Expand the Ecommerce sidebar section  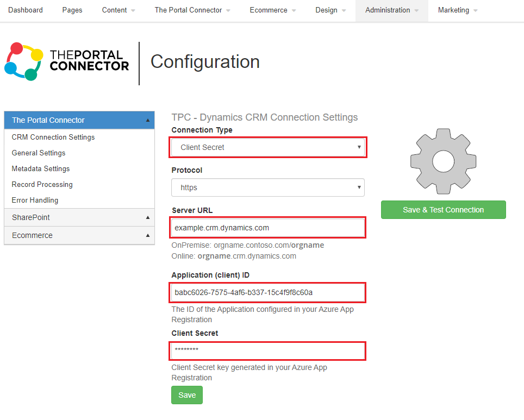coord(79,236)
